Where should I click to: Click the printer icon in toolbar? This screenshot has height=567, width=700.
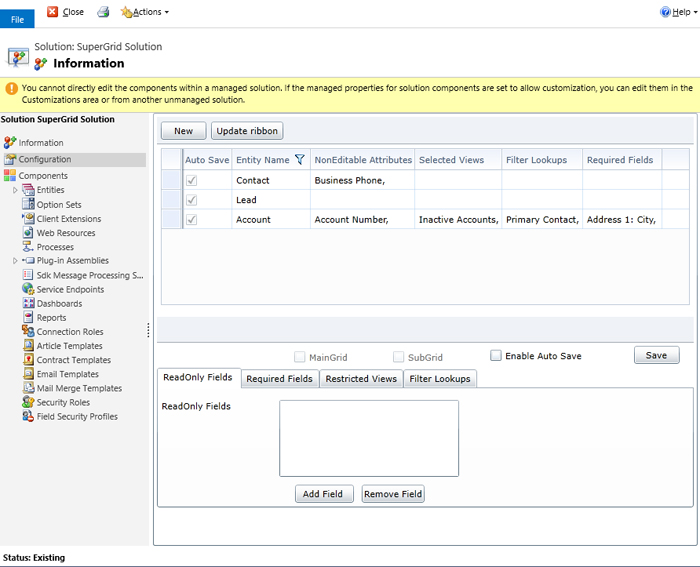[x=103, y=12]
